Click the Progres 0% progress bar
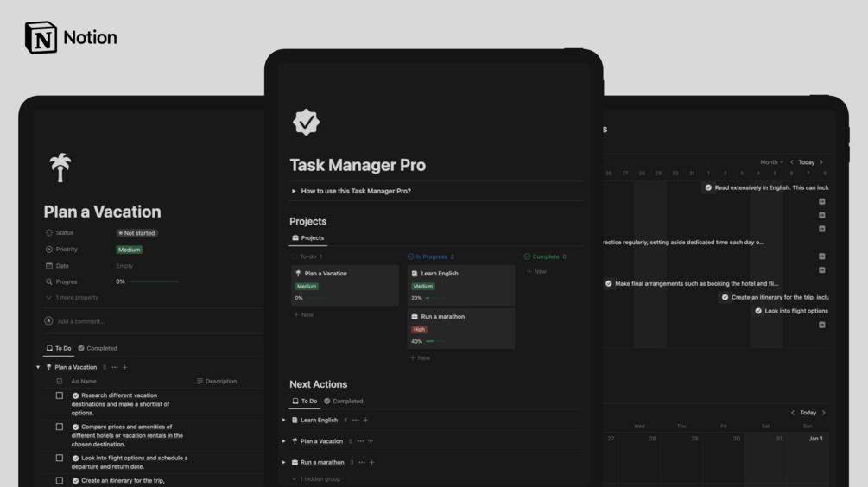Image resolution: width=868 pixels, height=487 pixels. (154, 281)
